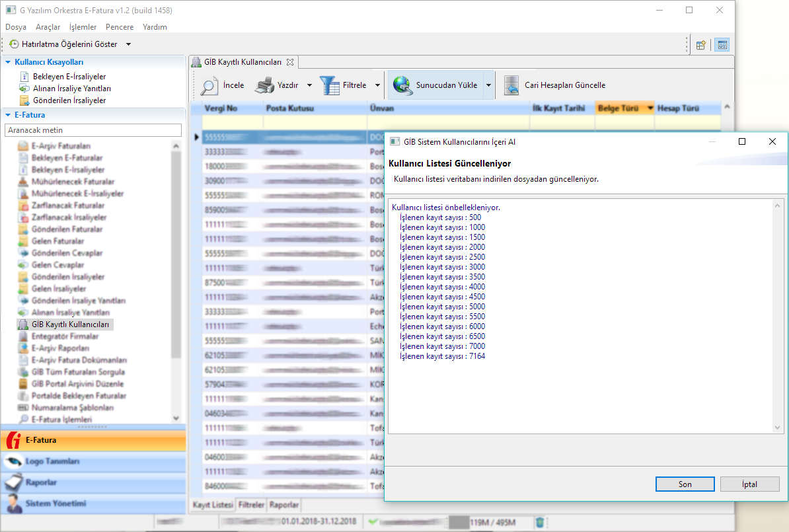Click the Hatırlatma Öğelerini Göster clock icon
The width and height of the screenshot is (789, 532).
[x=14, y=44]
